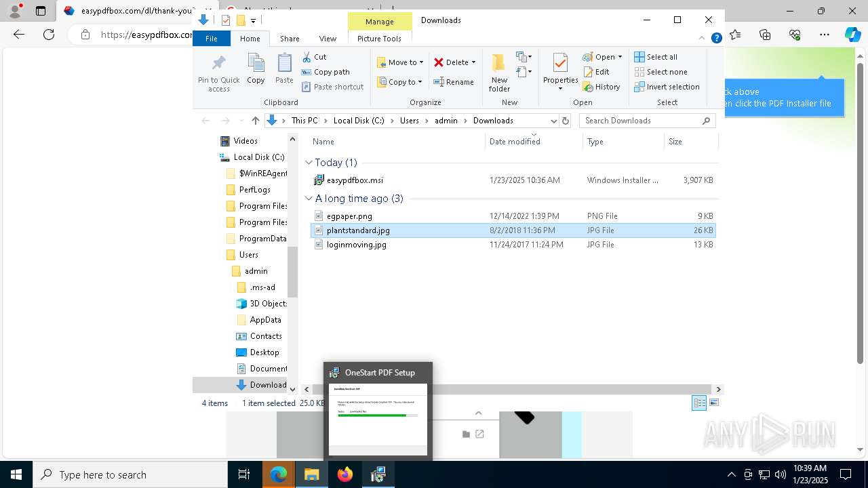Collapse the A long time ago group
The width and height of the screenshot is (868, 488).
tap(309, 199)
